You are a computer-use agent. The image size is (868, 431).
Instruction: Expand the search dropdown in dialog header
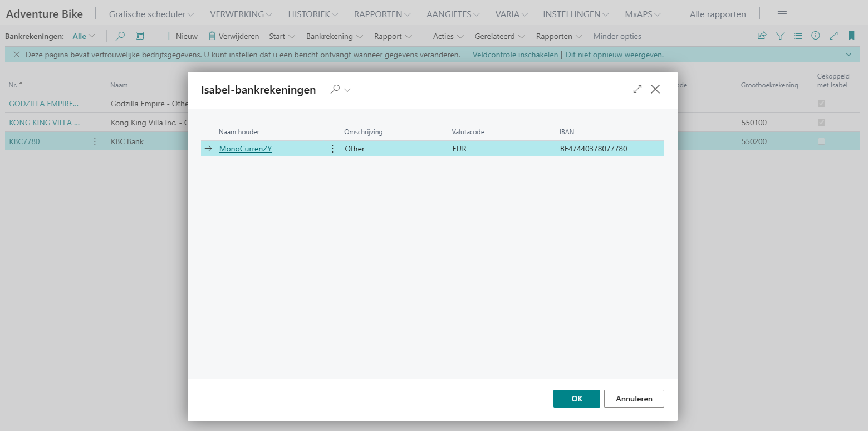pos(341,90)
